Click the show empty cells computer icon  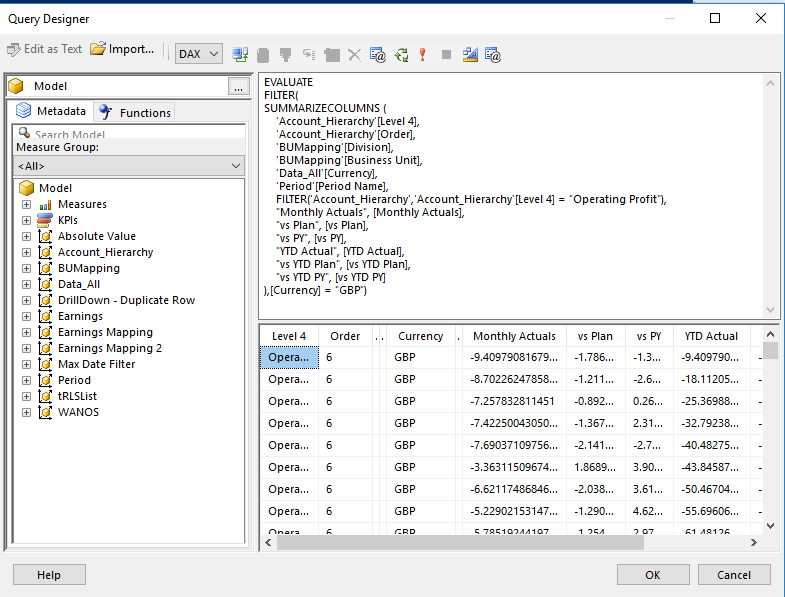pyautogui.click(x=240, y=54)
